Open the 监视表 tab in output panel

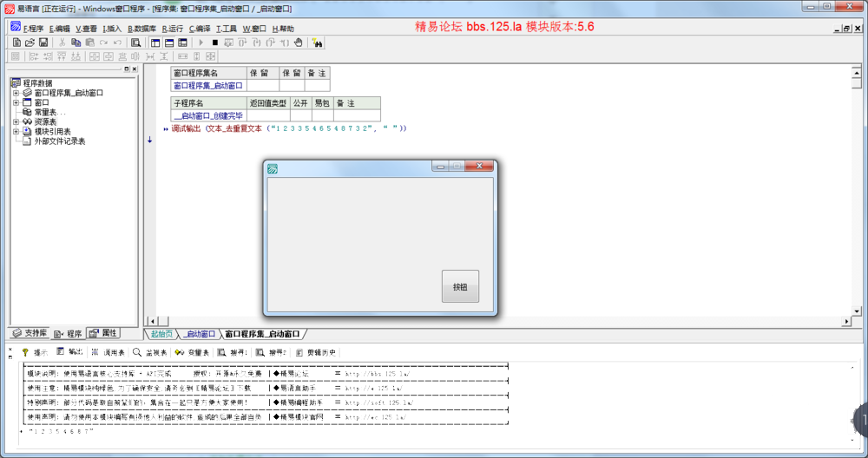[x=150, y=353]
